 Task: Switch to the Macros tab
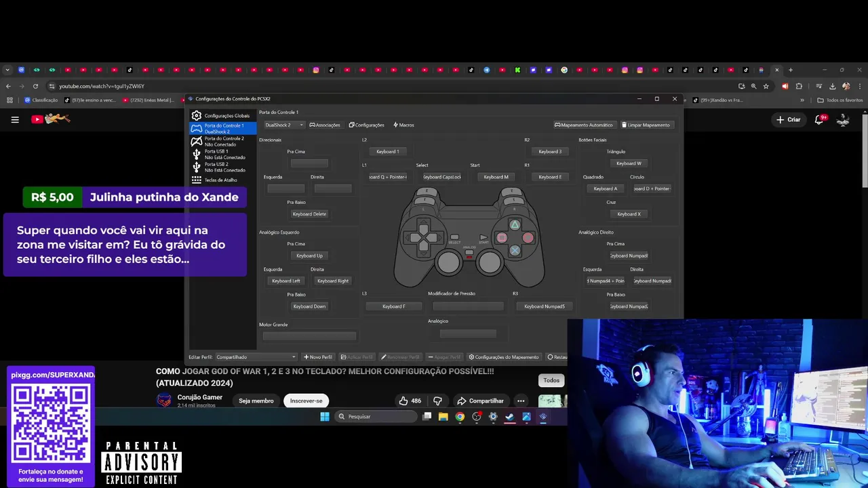point(403,125)
